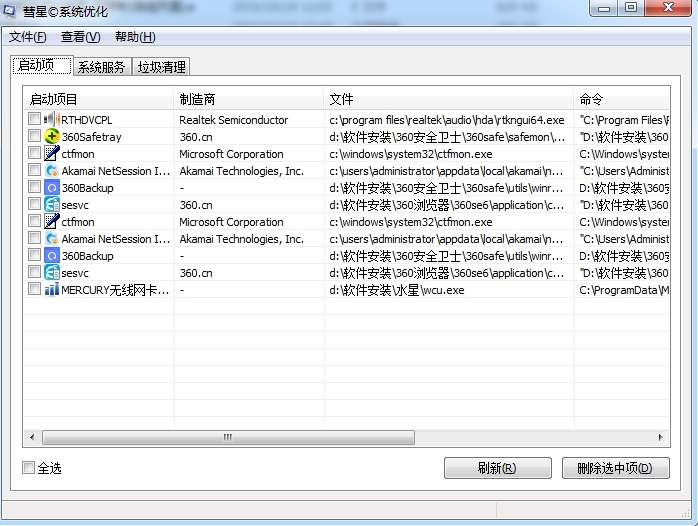The image size is (698, 526).
Task: Tick the 360Safetray checkbox
Action: tap(34, 135)
